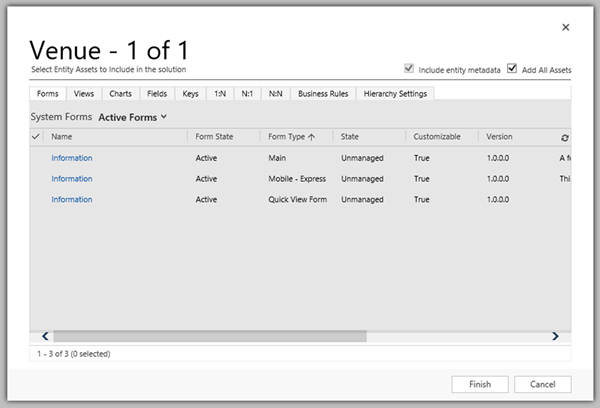Screen dimensions: 600x408
Task: Switch to the Hierarchy Settings tab
Action: pos(393,94)
